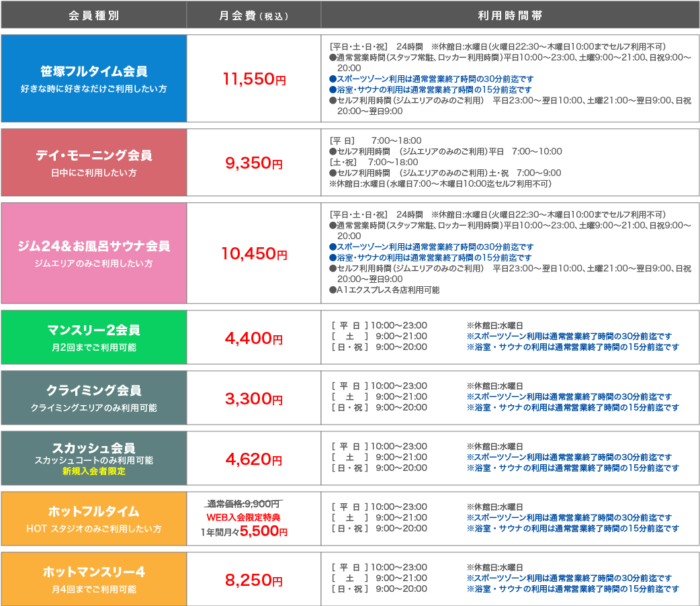
Task: Select the クライミング会員 membership tile
Action: click(x=93, y=398)
